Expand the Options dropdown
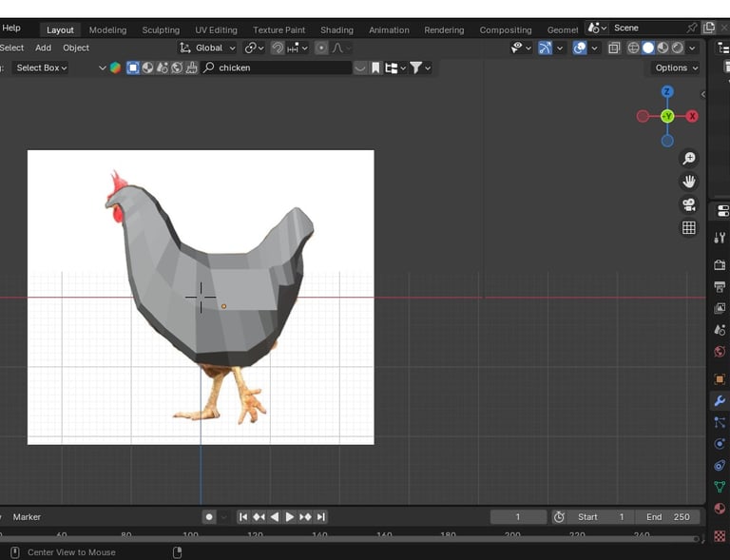 pyautogui.click(x=676, y=68)
